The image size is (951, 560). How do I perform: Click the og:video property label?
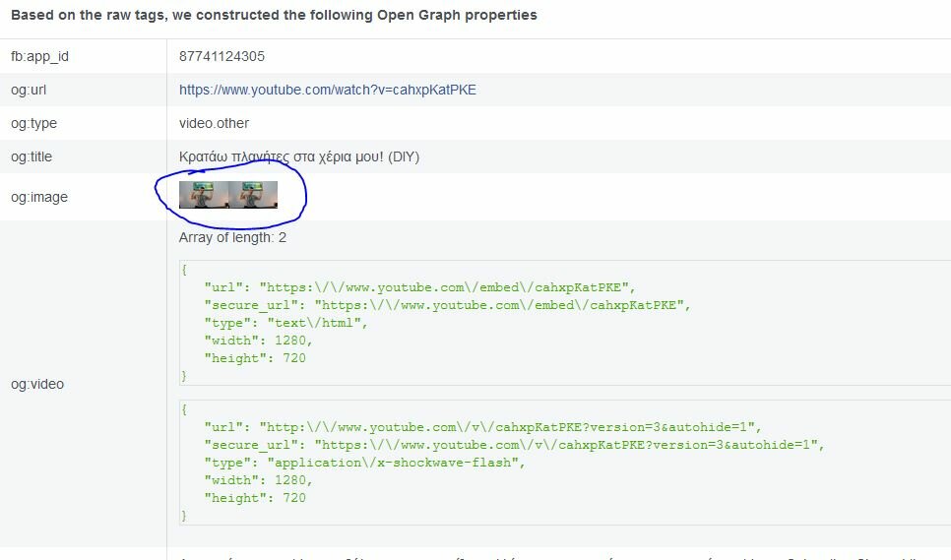pos(37,384)
